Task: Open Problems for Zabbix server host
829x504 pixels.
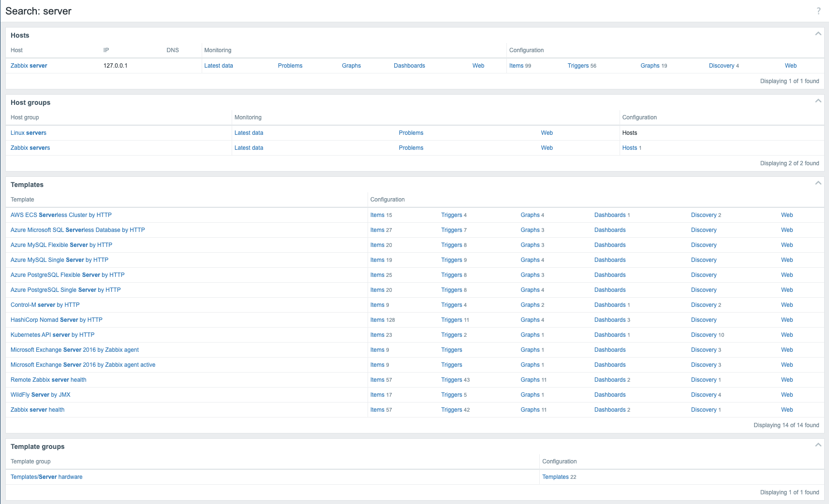Action: pyautogui.click(x=290, y=66)
